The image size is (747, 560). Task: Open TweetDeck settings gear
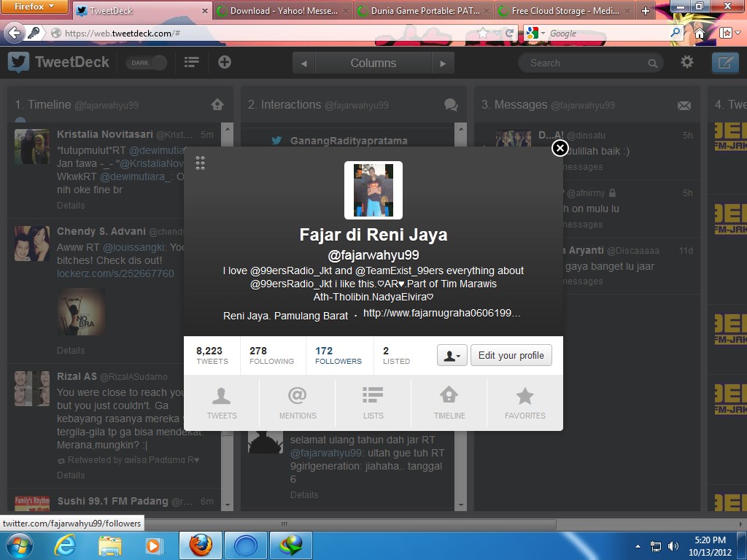point(687,62)
